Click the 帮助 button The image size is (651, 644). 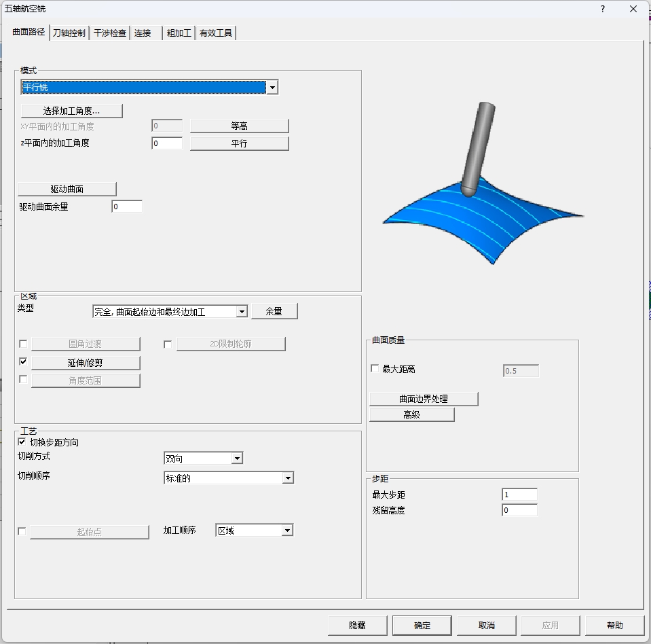[615, 625]
